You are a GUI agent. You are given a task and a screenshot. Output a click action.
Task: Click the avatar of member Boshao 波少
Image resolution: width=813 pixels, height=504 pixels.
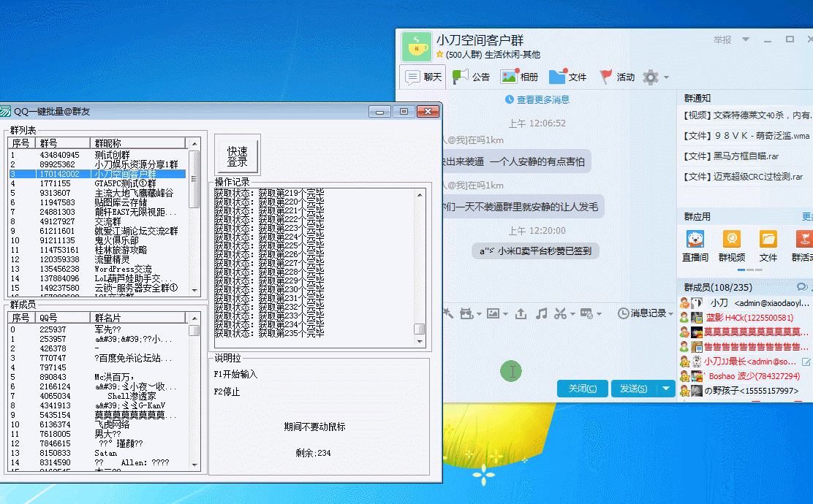[x=697, y=376]
